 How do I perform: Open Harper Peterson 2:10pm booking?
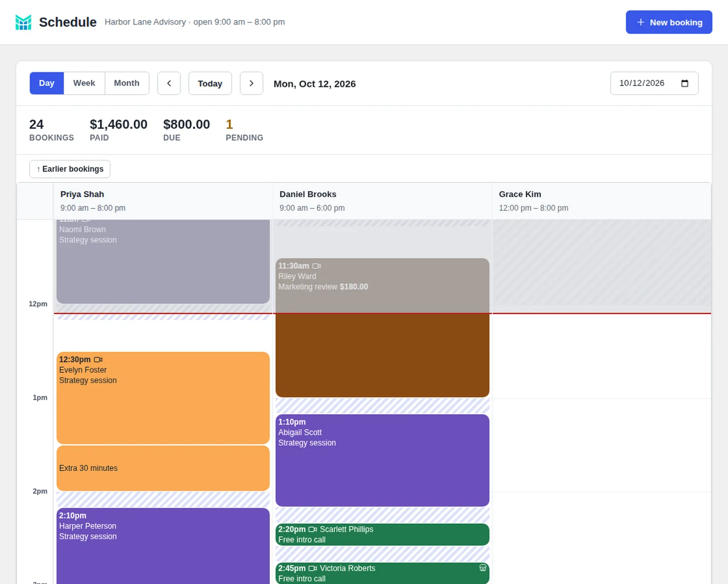[163, 546]
